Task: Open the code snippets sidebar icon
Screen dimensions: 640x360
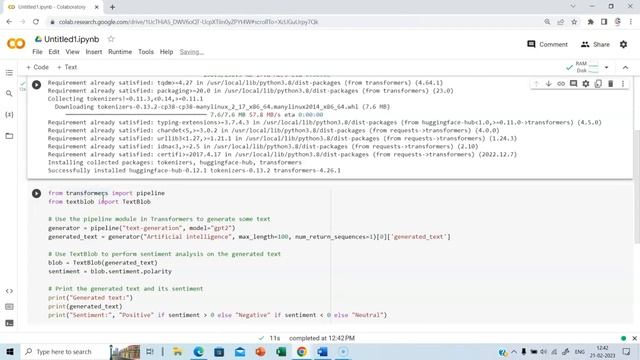Action: (9, 291)
